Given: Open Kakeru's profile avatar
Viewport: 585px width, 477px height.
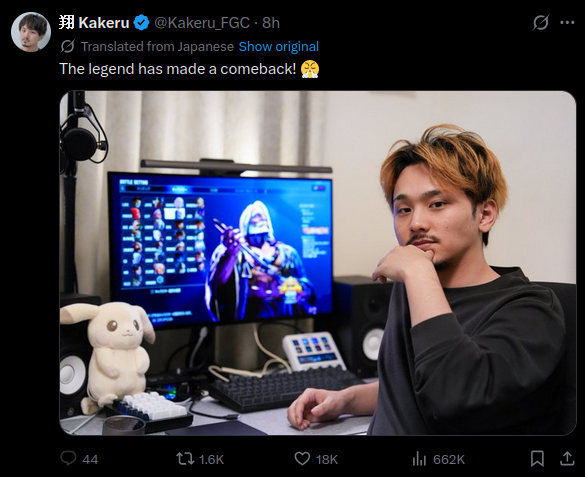Looking at the screenshot, I should [31, 32].
